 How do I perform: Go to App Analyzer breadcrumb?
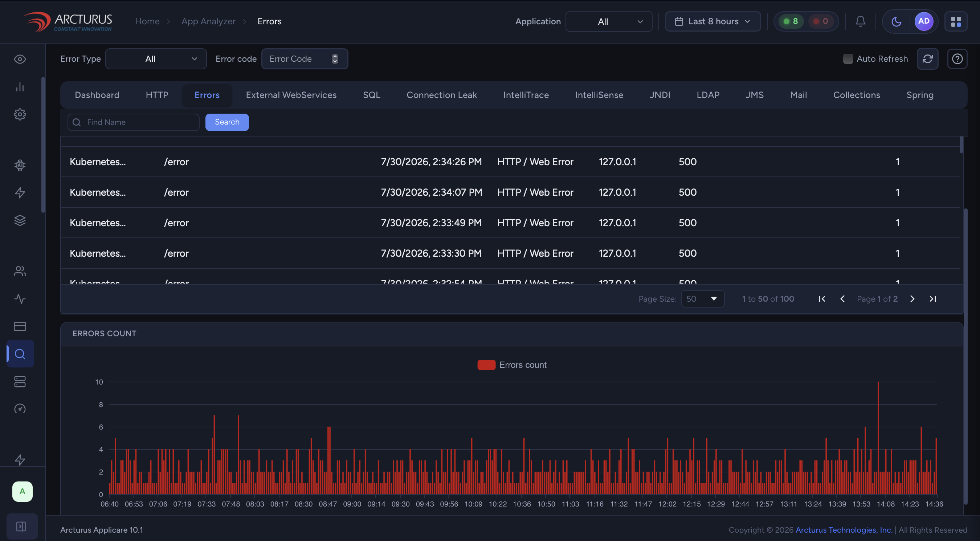pyautogui.click(x=208, y=21)
